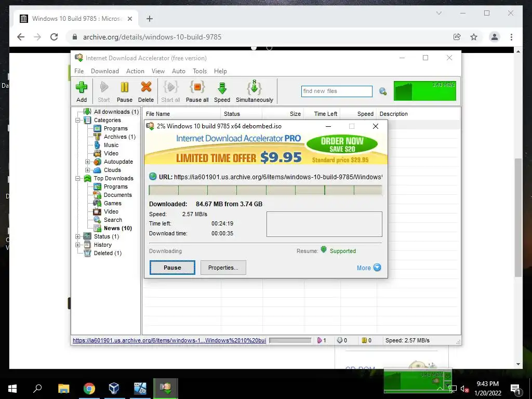Click the Start all toolbar icon

(170, 91)
